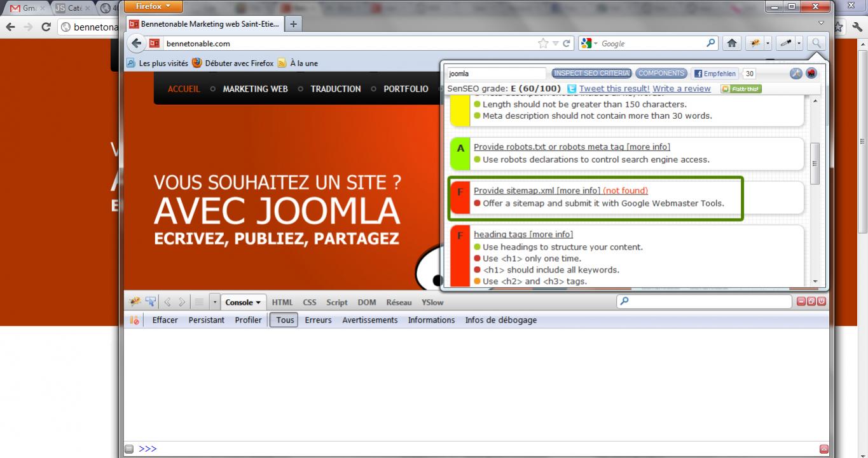Click the COMPONENTS button
The height and width of the screenshot is (458, 868).
pos(661,73)
